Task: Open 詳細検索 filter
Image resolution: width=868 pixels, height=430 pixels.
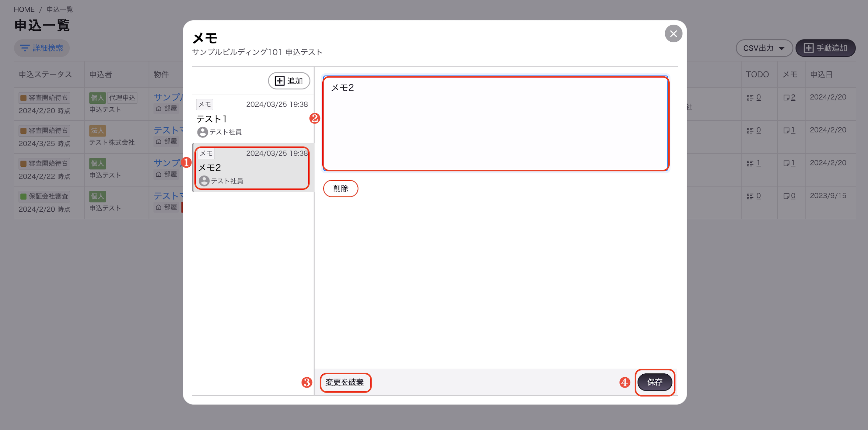Action: [x=42, y=48]
